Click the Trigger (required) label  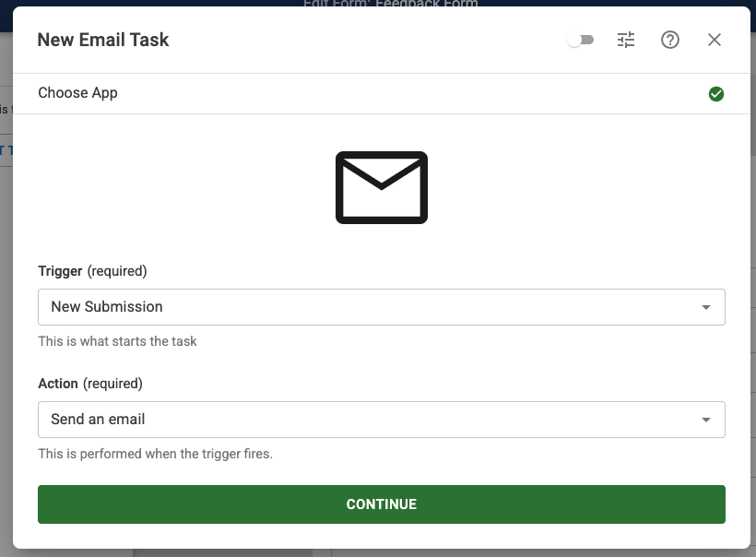point(92,271)
